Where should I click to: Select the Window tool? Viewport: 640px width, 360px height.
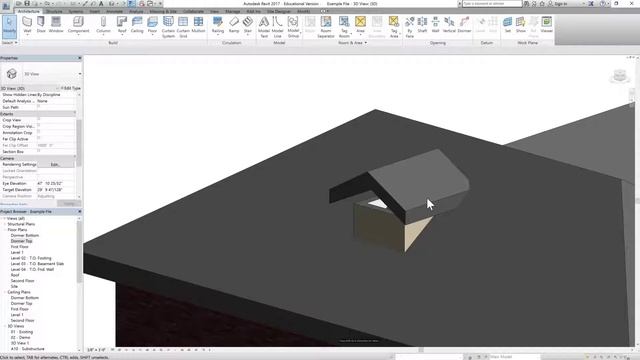point(56,25)
